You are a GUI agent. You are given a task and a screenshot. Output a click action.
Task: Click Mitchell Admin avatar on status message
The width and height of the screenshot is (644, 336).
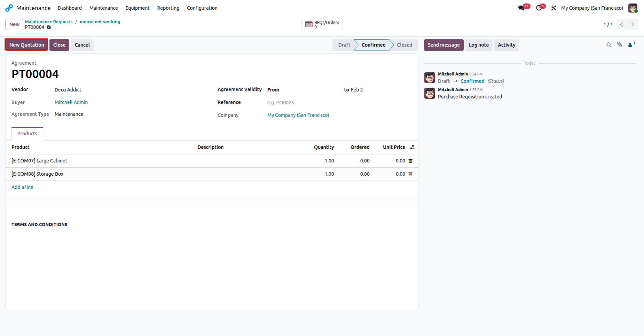point(430,78)
